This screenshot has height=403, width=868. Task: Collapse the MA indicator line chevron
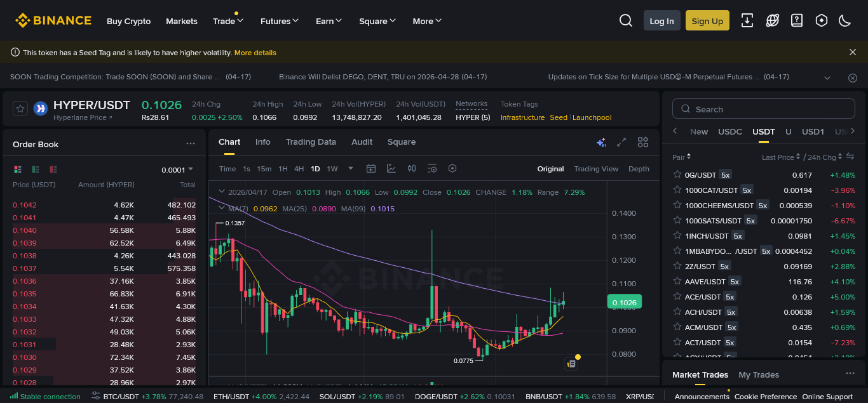(x=221, y=208)
